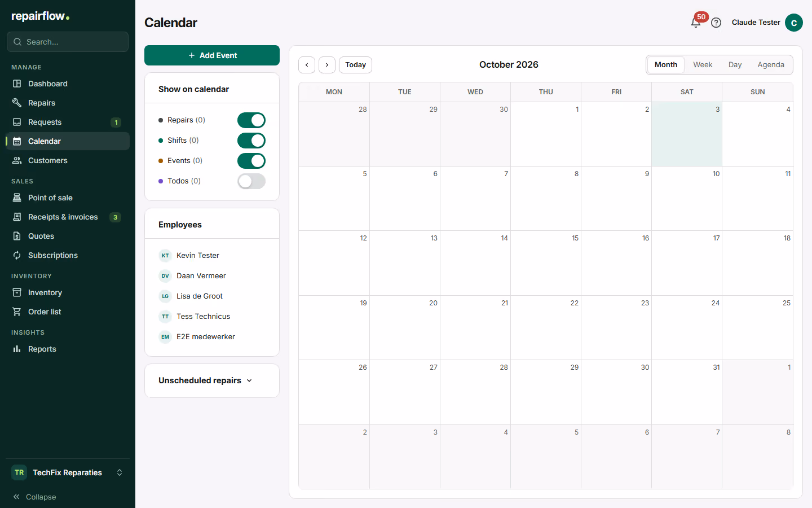Viewport: 812px width, 508px height.
Task: Click the highlighted October 3 day cell
Action: click(x=687, y=134)
